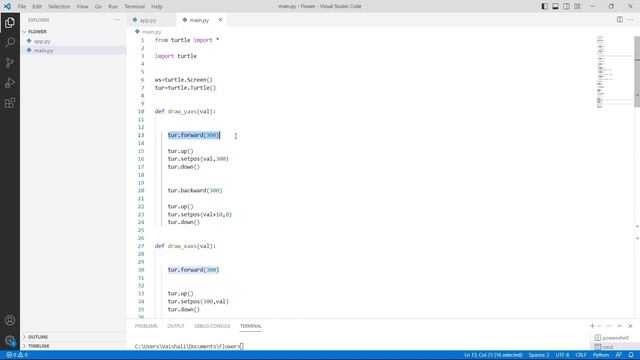The width and height of the screenshot is (640, 360).
Task: Open the Selection menu
Action: (x=59, y=7)
